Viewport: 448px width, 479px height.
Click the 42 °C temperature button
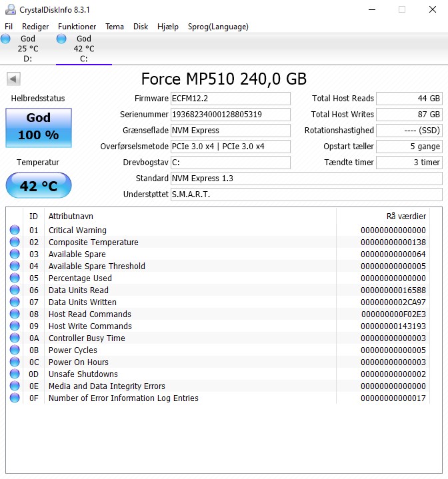[38, 186]
